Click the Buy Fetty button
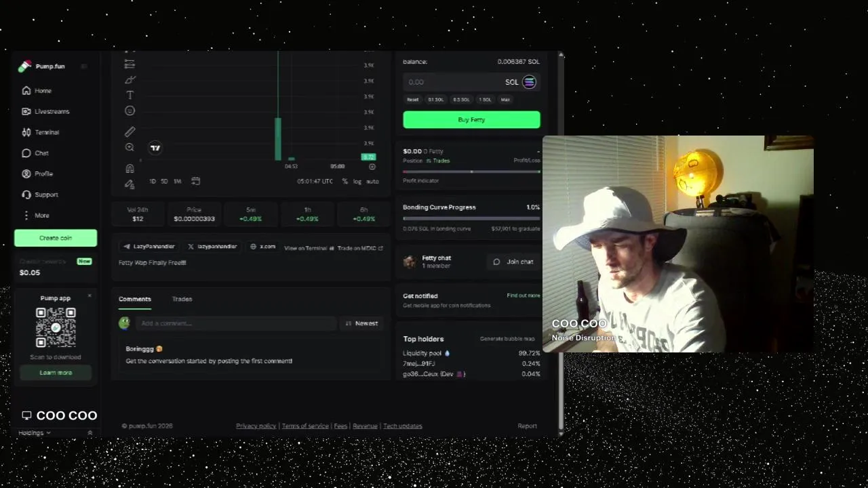868x488 pixels. [x=471, y=120]
